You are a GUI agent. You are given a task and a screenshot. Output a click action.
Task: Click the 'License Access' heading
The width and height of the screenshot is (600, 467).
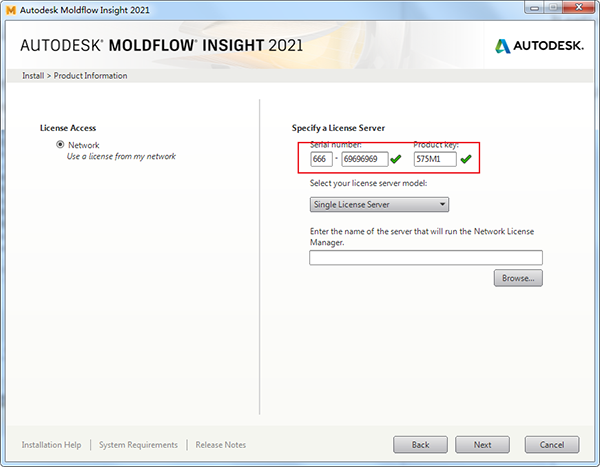point(68,128)
